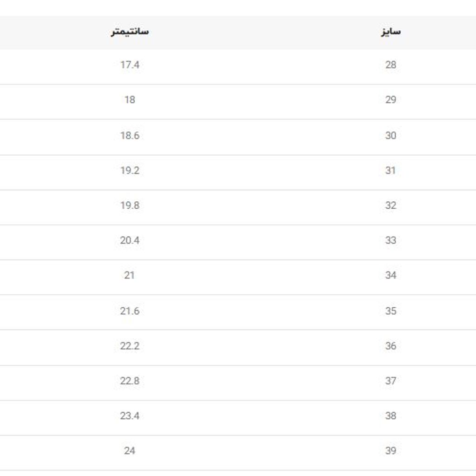
Task: Select size 32 in the table
Action: (x=390, y=205)
